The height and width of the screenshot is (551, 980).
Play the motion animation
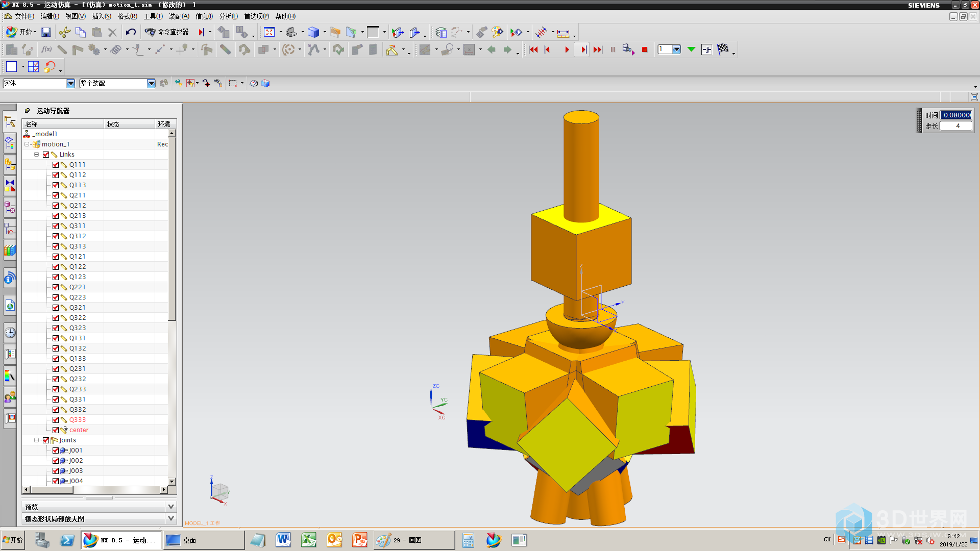tap(567, 49)
